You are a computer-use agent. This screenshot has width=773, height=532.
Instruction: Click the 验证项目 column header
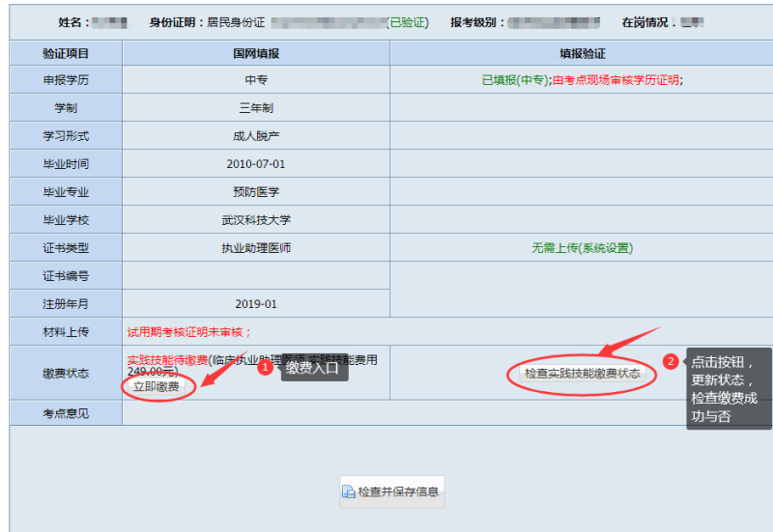(x=66, y=53)
